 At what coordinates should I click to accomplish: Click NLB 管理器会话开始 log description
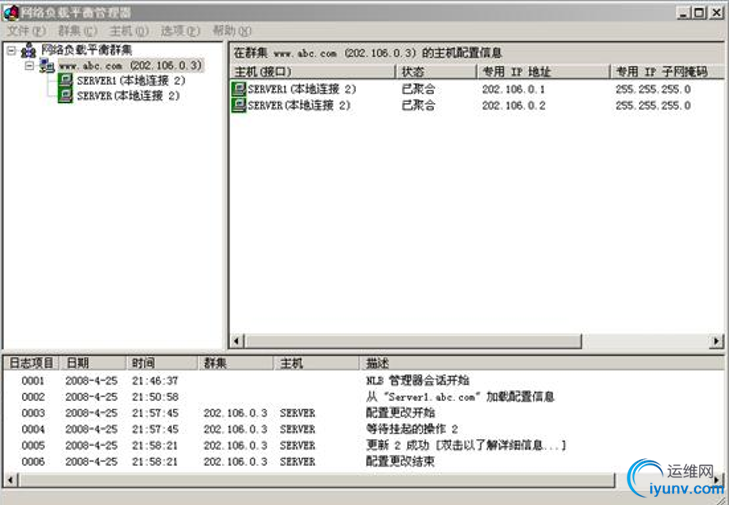[x=418, y=381]
